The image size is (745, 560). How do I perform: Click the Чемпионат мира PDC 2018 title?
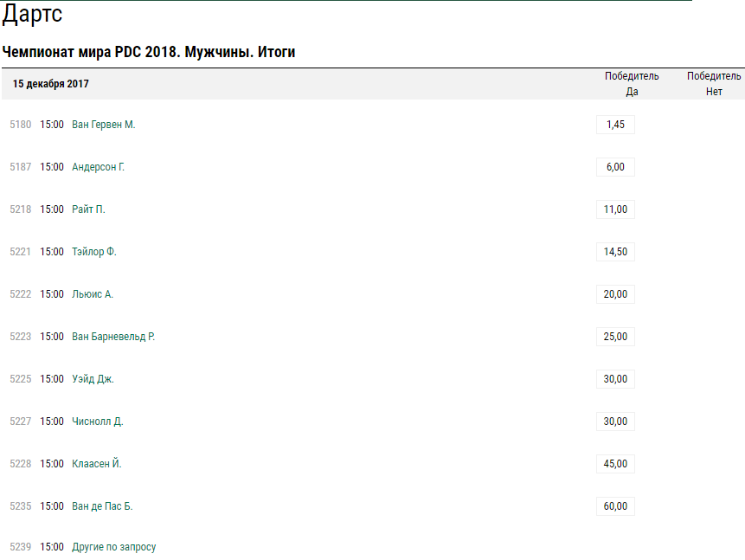click(149, 52)
